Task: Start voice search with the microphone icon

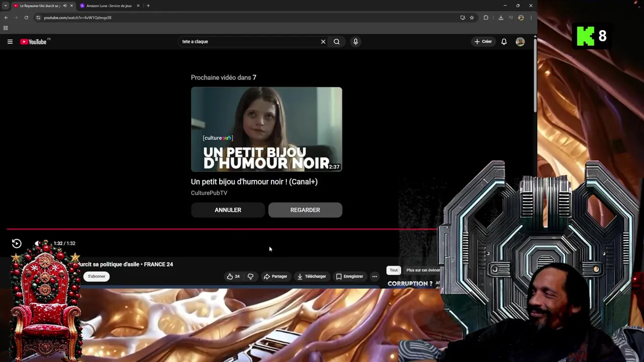Action: pyautogui.click(x=355, y=42)
